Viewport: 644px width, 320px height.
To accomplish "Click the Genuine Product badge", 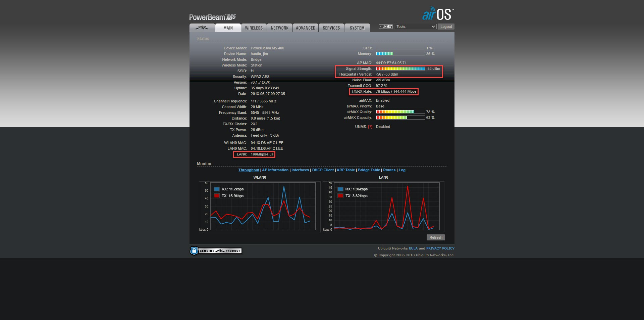I will point(216,251).
